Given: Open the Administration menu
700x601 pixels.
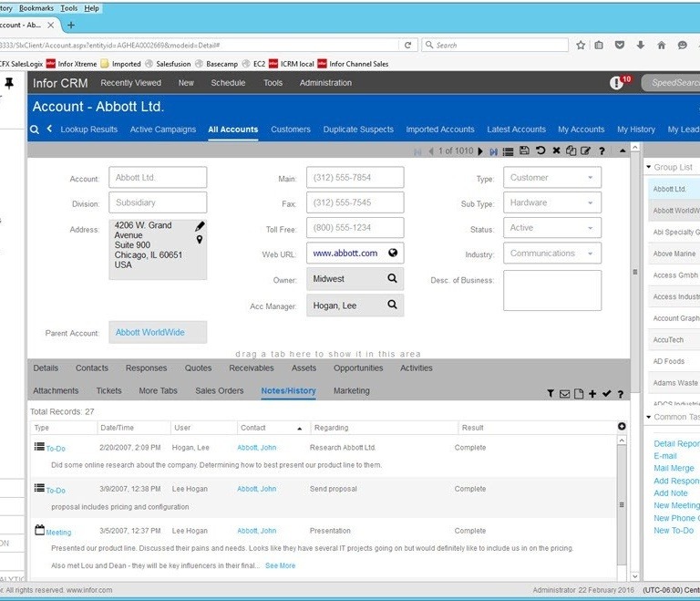Looking at the screenshot, I should click(325, 83).
